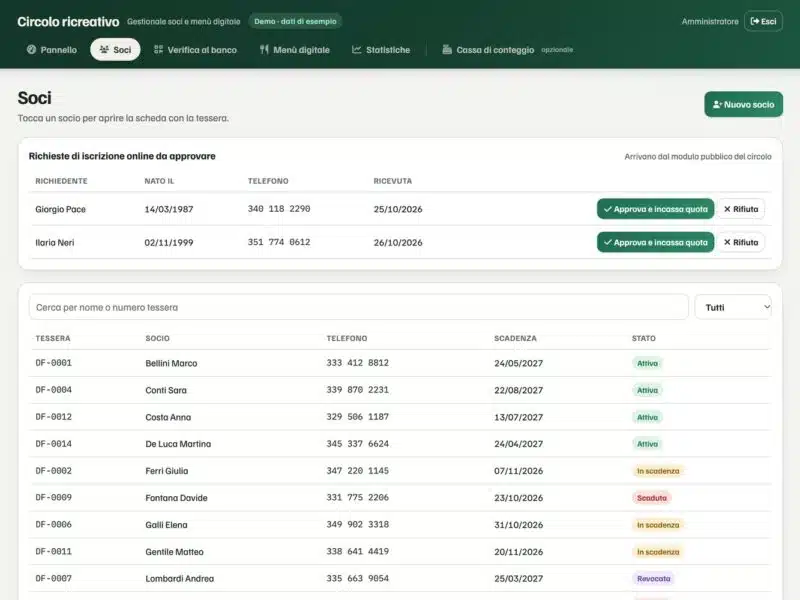
Task: Click the Menù digitale cutlery icon
Action: 264,49
